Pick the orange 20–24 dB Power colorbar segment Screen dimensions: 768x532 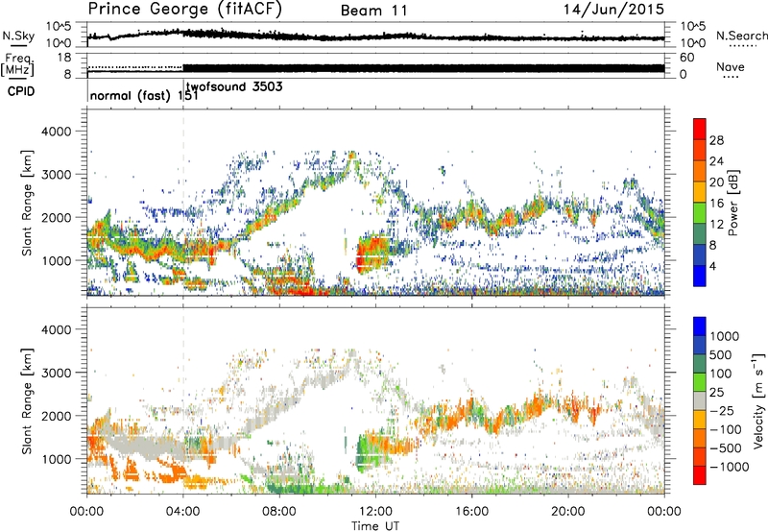tap(700, 171)
